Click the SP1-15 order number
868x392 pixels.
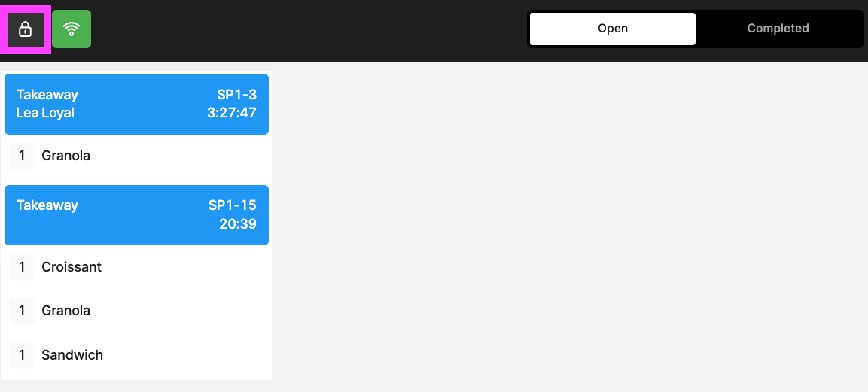[x=233, y=205]
